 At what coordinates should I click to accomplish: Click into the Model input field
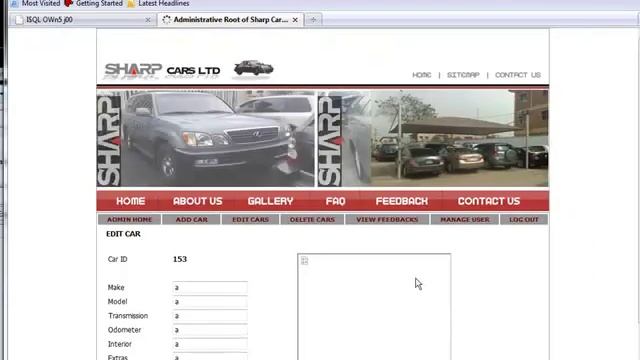pos(210,302)
